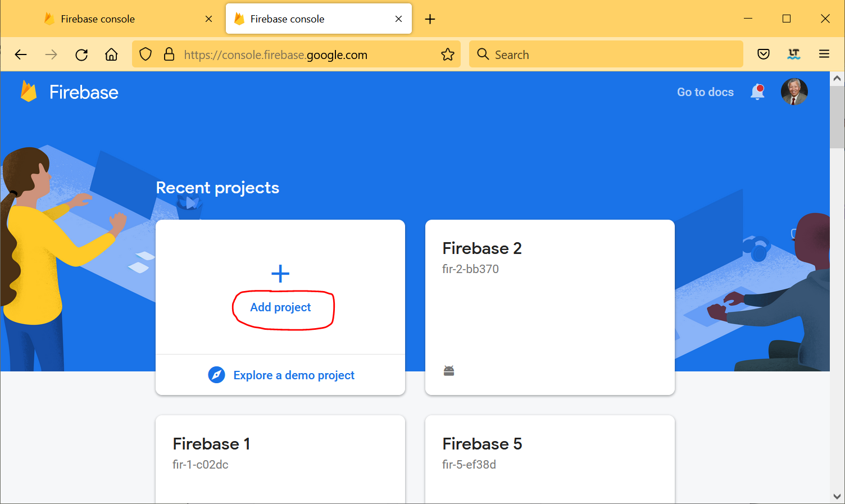Open a new browser tab
845x504 pixels.
pos(430,19)
